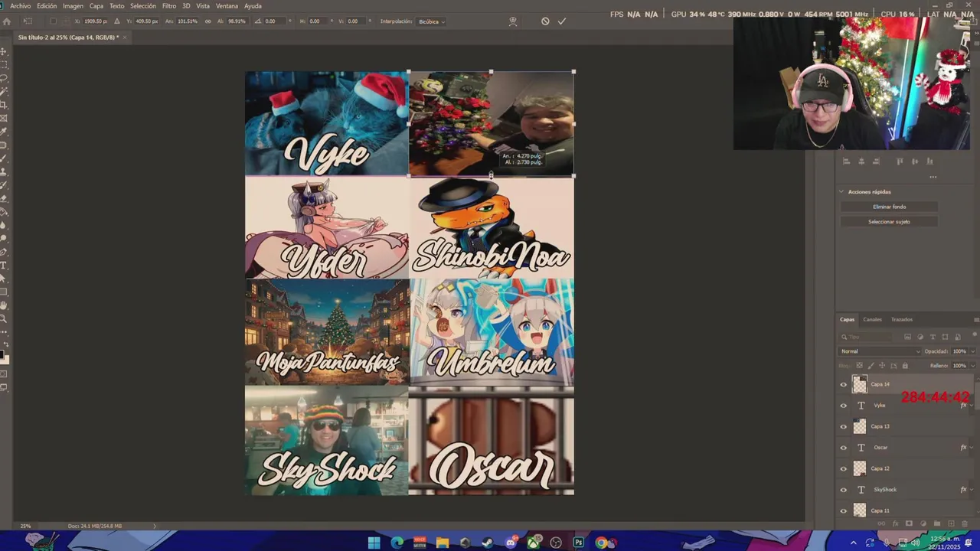This screenshot has width=980, height=551.
Task: Lock all layer attributes
Action: point(905,366)
